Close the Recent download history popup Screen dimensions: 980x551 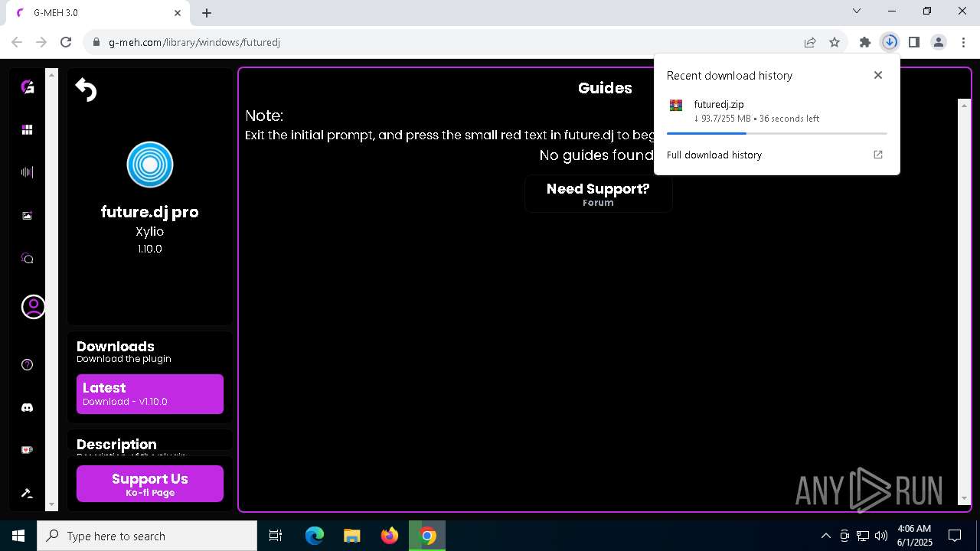pyautogui.click(x=878, y=75)
